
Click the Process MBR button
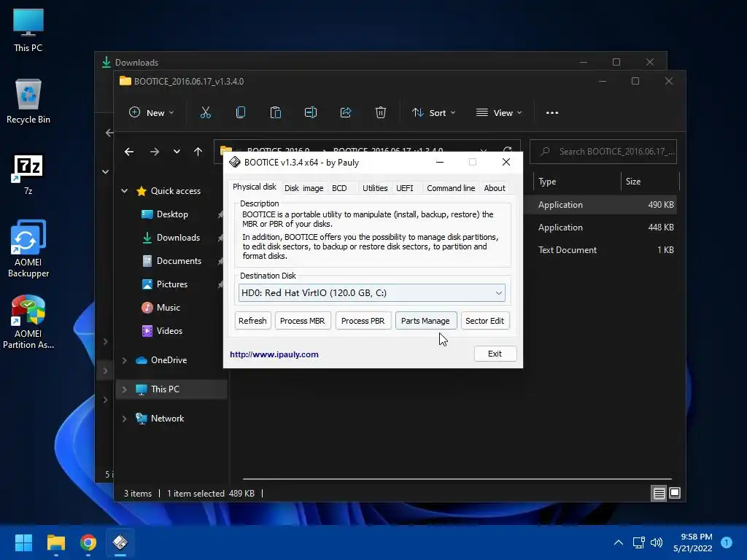[303, 321]
